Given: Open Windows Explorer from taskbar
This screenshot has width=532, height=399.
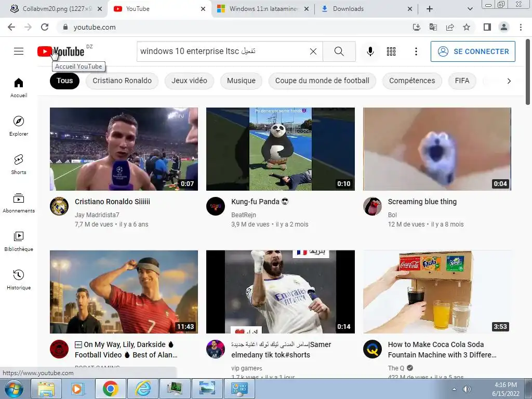Looking at the screenshot, I should pyautogui.click(x=46, y=389).
